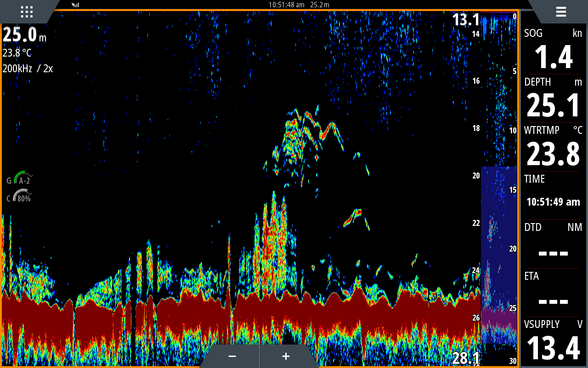Select the WTRTMP water temperature tile

click(x=553, y=147)
